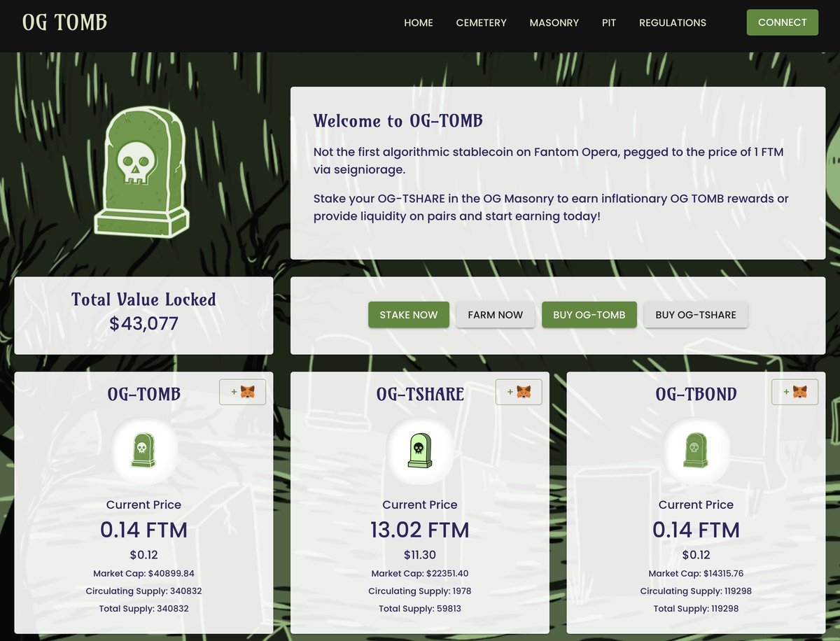
Task: Click the large green skull tombstone image
Action: 142,172
